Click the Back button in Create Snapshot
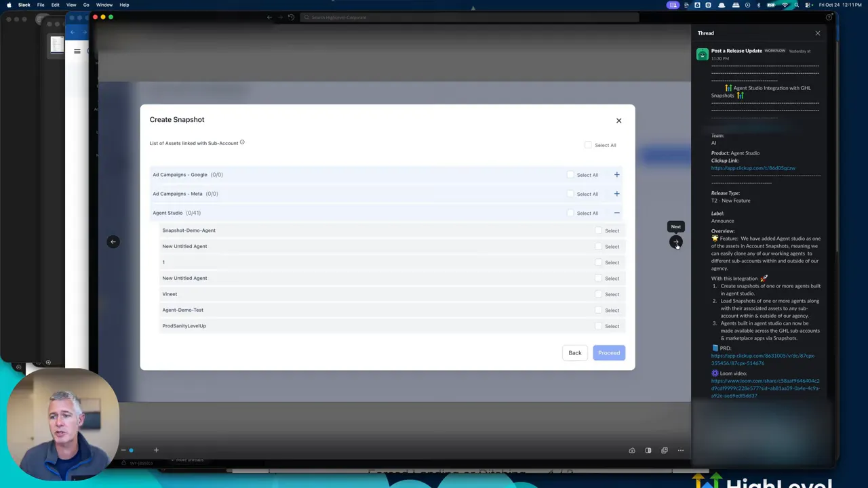This screenshot has height=488, width=868. pos(575,352)
